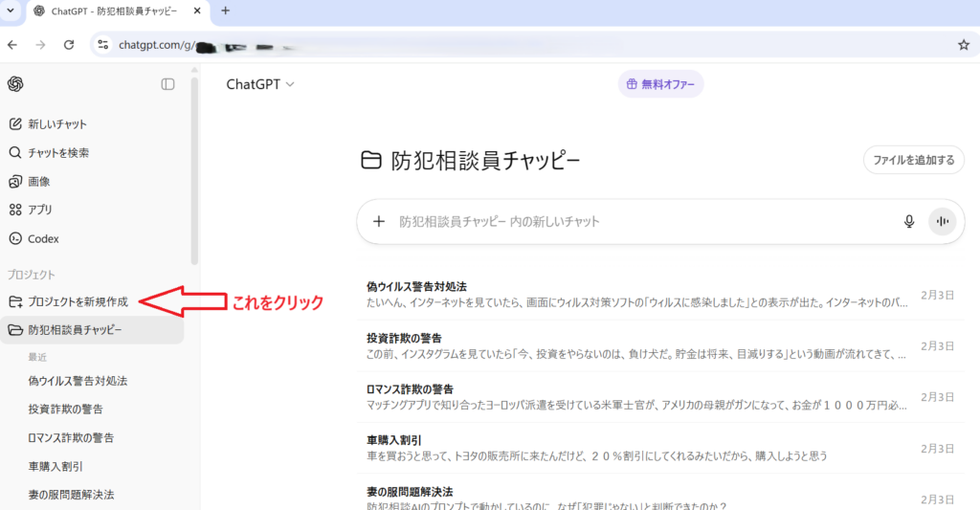Click the microphone dictation icon
The image size is (980, 510).
(x=909, y=222)
